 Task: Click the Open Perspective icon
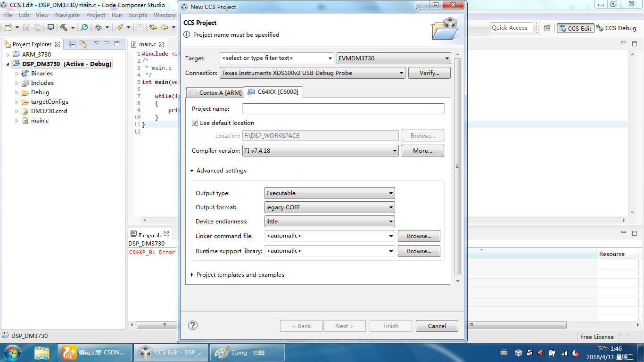[x=547, y=28]
